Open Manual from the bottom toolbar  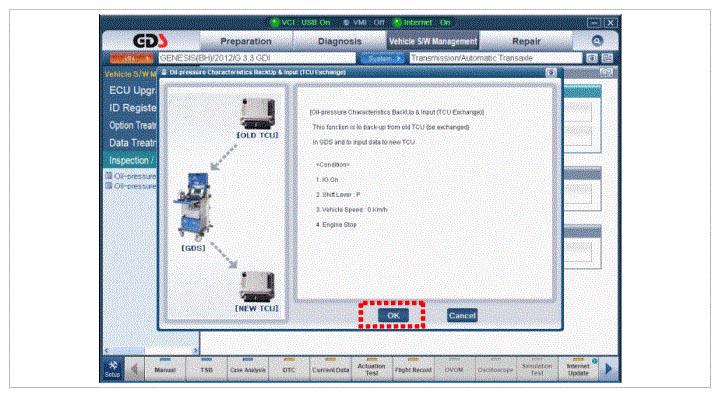pos(165,369)
